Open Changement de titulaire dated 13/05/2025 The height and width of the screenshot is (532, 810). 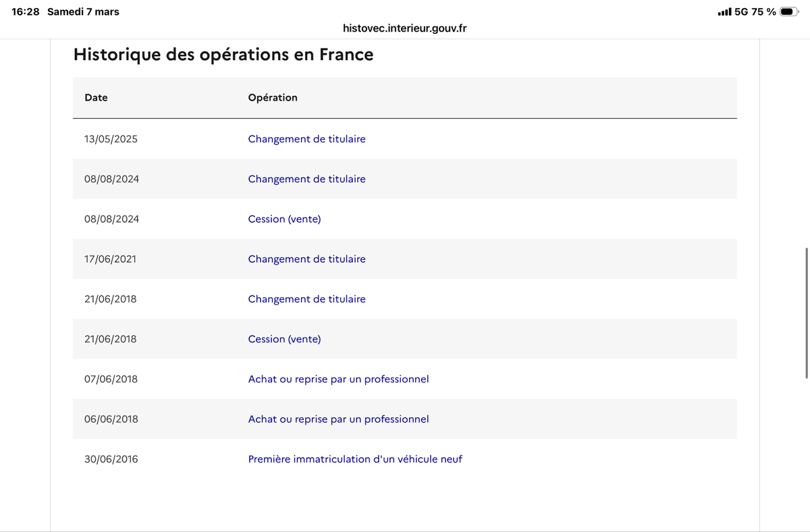[x=306, y=139]
